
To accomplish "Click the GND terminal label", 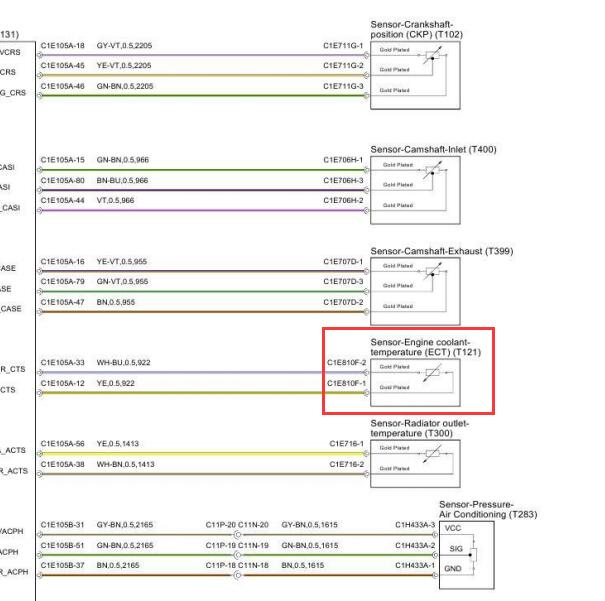I will point(453,569).
